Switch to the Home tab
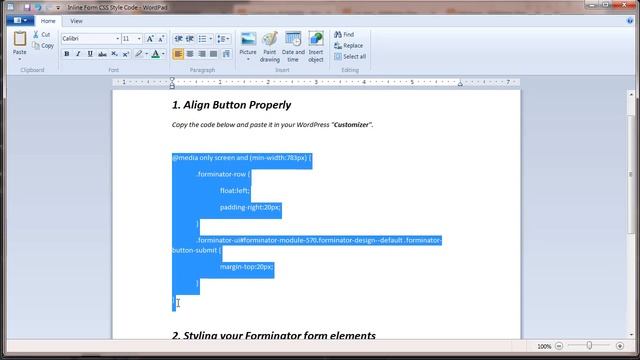 [48, 21]
